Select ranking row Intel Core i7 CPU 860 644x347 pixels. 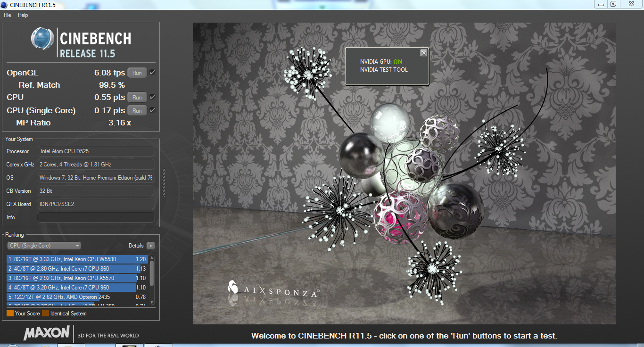coord(77,269)
